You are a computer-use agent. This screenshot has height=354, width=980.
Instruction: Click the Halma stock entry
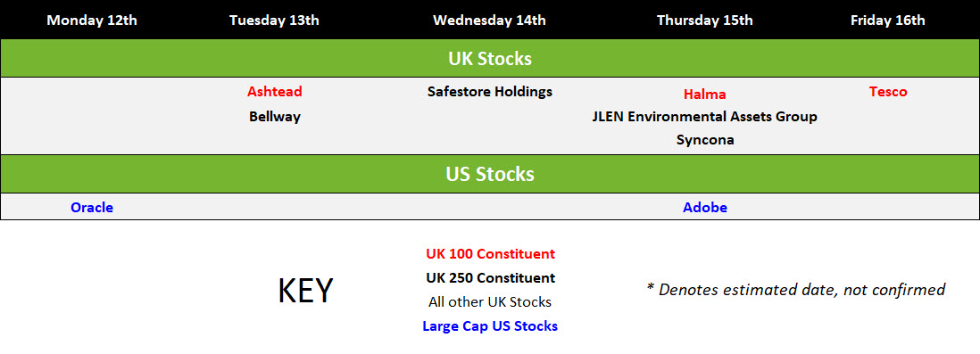(x=705, y=95)
